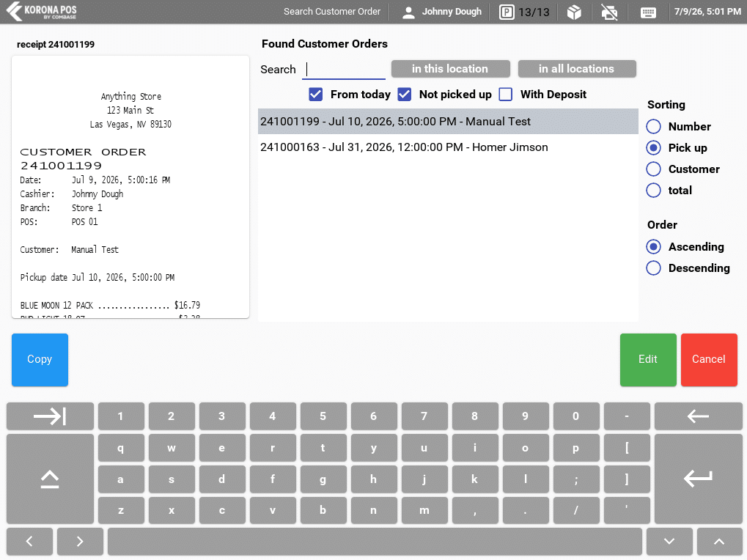Tap the left cursor arrow key
Viewport: 747px width, 560px height.
click(x=29, y=542)
